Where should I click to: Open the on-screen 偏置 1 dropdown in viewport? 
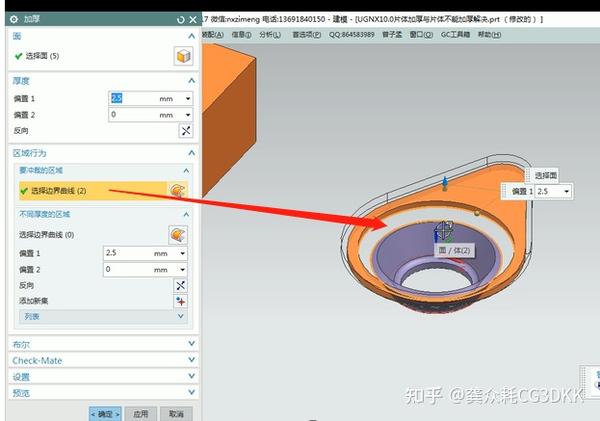coord(567,191)
